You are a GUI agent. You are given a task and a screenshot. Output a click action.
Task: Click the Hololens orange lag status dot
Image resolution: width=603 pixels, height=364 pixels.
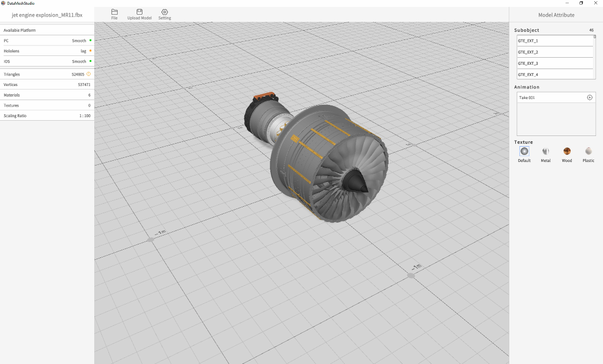pyautogui.click(x=90, y=51)
